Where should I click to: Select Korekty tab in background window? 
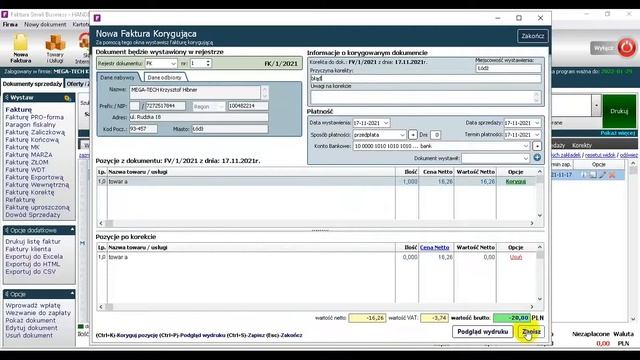582,145
